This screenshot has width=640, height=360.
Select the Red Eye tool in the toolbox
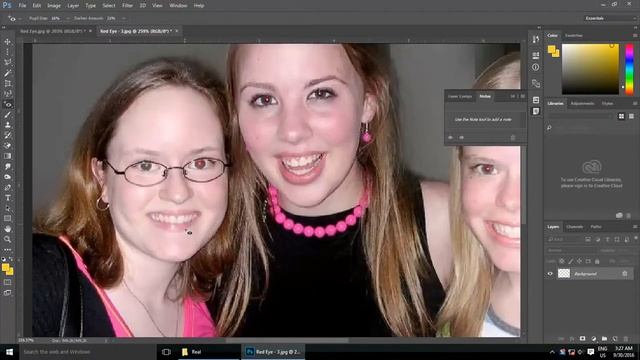point(7,104)
